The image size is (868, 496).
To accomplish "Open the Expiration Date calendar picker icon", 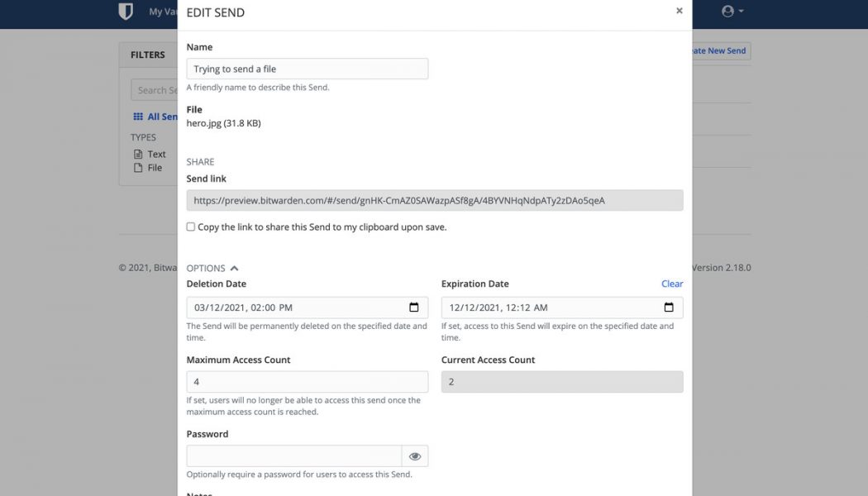I will [669, 307].
